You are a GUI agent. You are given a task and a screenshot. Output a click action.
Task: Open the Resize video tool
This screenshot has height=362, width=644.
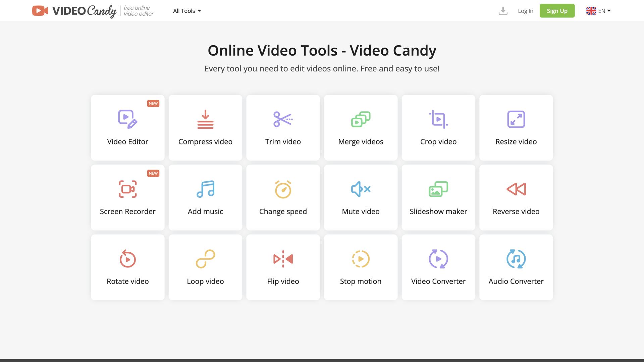pos(516,127)
